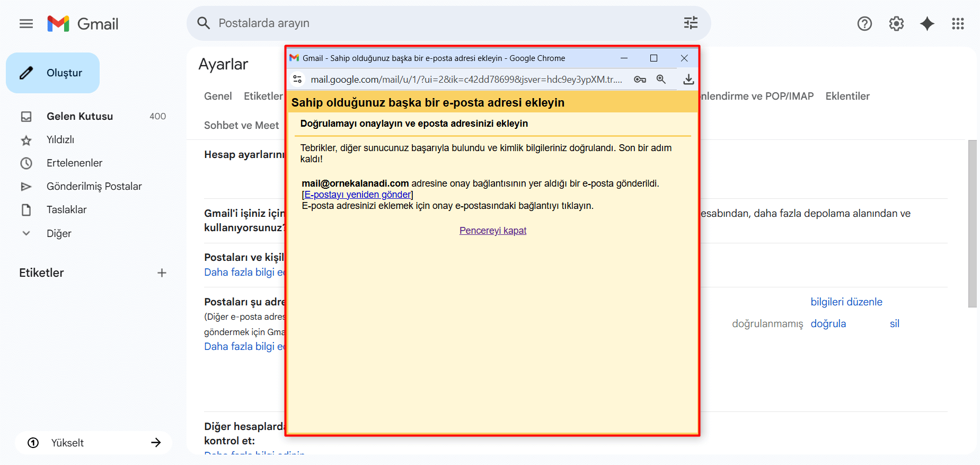
Task: Maximize the popup Chrome window
Action: tap(654, 58)
